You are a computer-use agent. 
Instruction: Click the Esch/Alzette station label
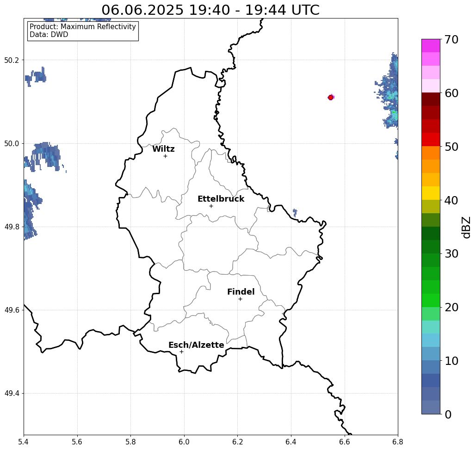(196, 345)
